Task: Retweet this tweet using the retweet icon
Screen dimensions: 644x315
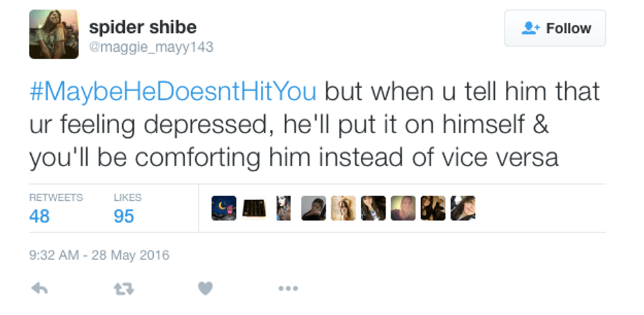Action: pyautogui.click(x=124, y=288)
